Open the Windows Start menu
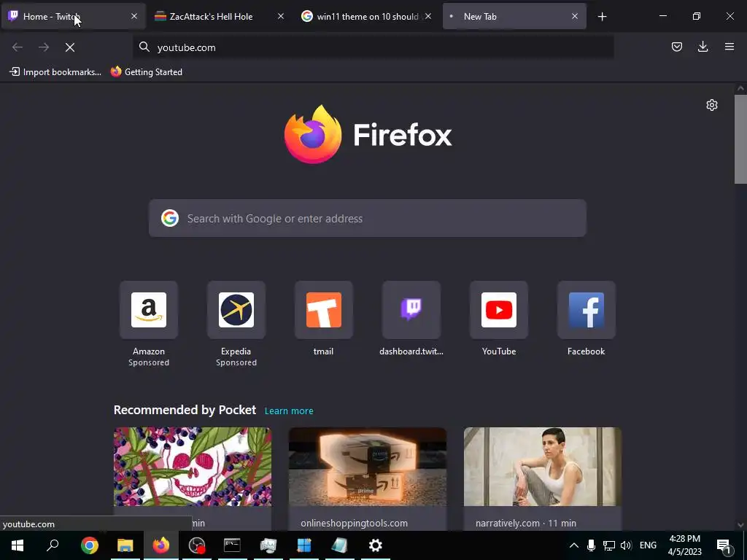 (18, 545)
